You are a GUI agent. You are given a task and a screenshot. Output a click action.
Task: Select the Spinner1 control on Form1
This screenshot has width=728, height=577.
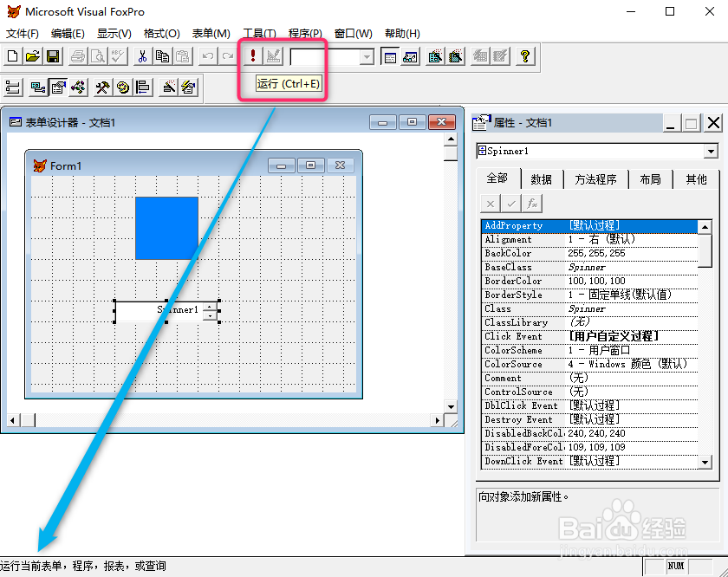[x=166, y=310]
